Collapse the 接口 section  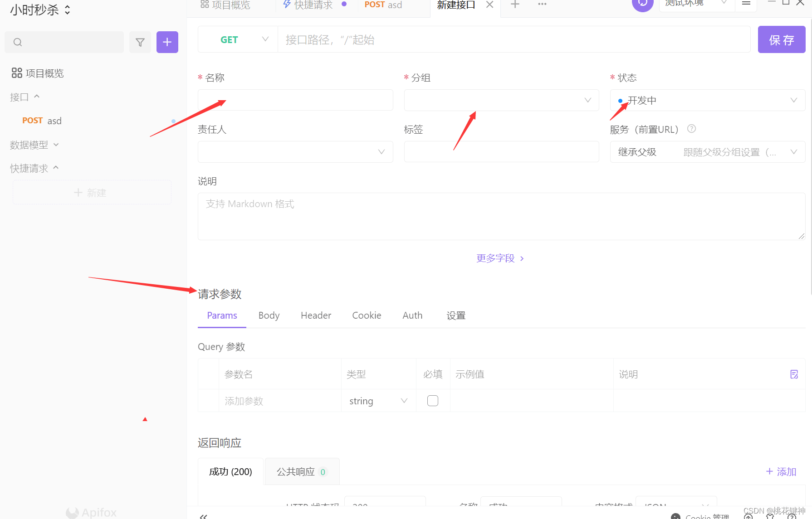25,97
